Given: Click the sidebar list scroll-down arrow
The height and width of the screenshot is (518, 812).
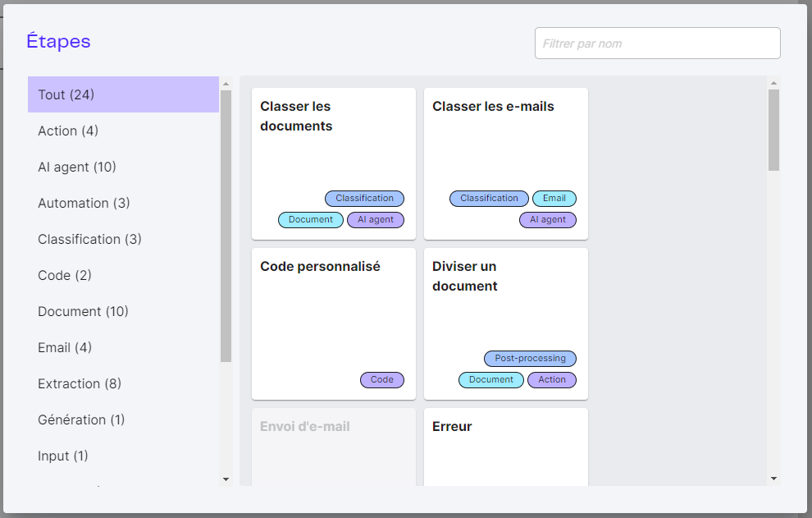Looking at the screenshot, I should (226, 479).
